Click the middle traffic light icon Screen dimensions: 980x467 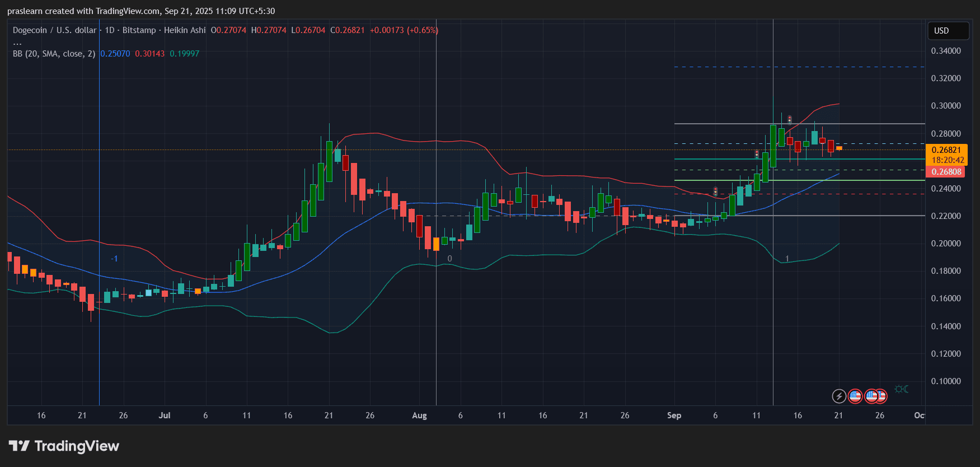point(757,154)
